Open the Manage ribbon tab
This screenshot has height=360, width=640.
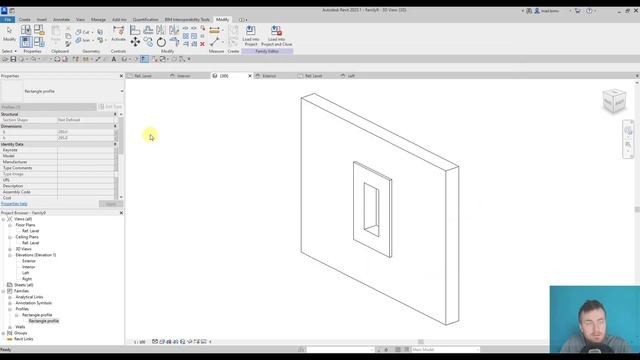click(98, 20)
